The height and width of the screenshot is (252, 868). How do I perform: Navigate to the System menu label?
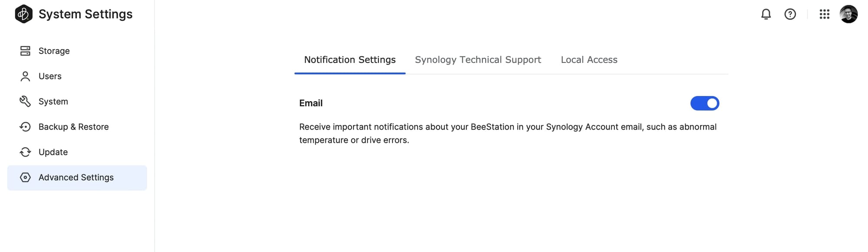point(53,101)
